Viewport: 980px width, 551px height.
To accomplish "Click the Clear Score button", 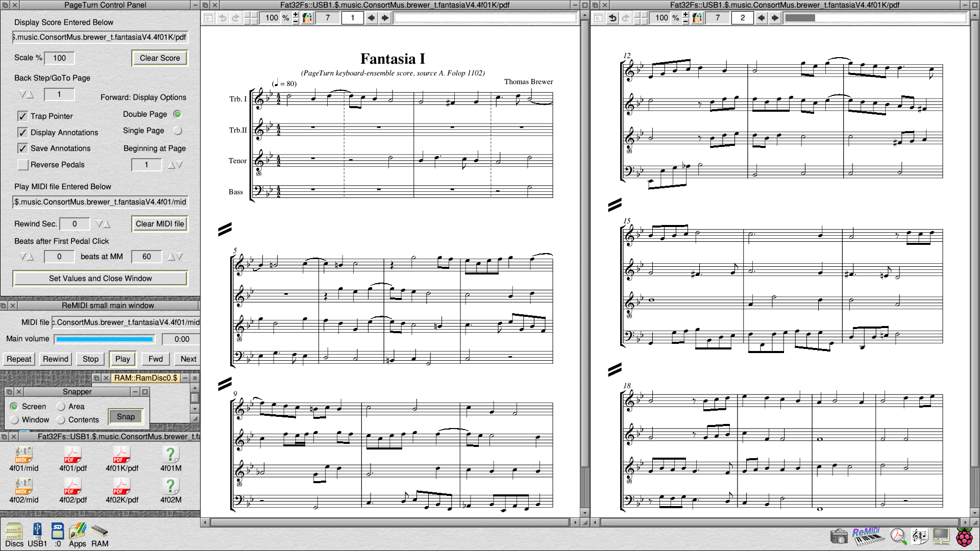I will 160,58.
